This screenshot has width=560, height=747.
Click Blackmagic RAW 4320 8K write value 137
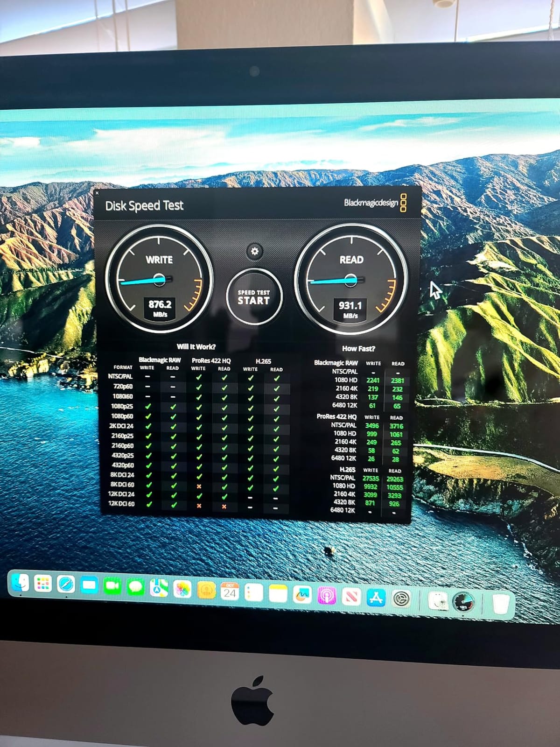[x=372, y=397]
